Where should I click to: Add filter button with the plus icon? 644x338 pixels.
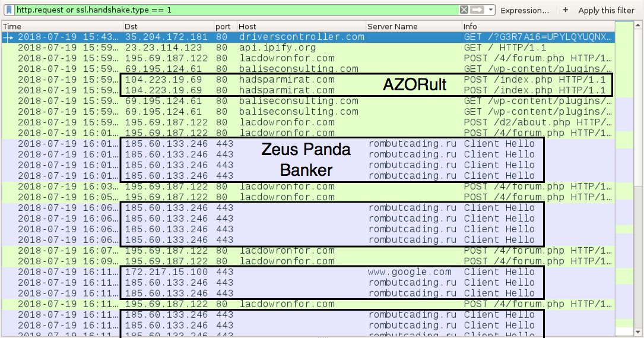click(x=566, y=10)
